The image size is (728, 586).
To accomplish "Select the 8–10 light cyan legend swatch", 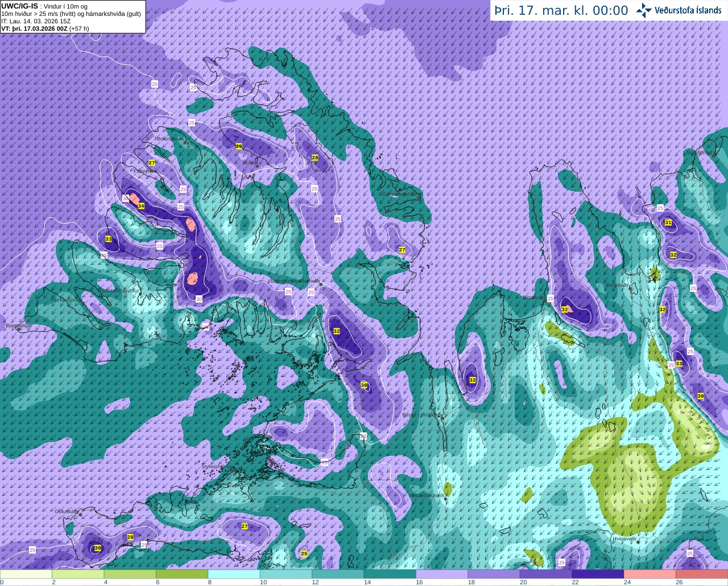I will [234, 574].
